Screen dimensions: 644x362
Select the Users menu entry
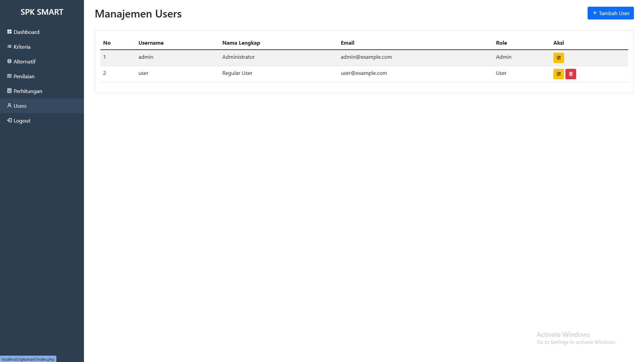pos(42,106)
